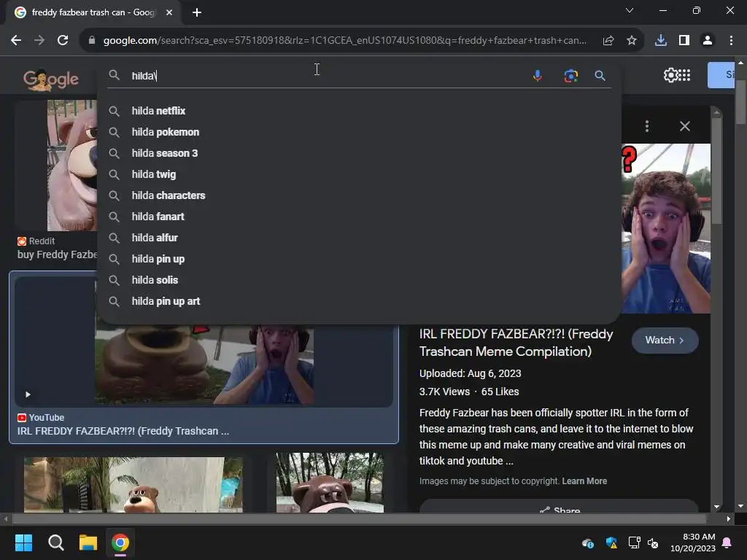The image size is (747, 560).
Task: Open YouTube IRL FREDDY FAZBEAR result caption
Action: (123, 431)
